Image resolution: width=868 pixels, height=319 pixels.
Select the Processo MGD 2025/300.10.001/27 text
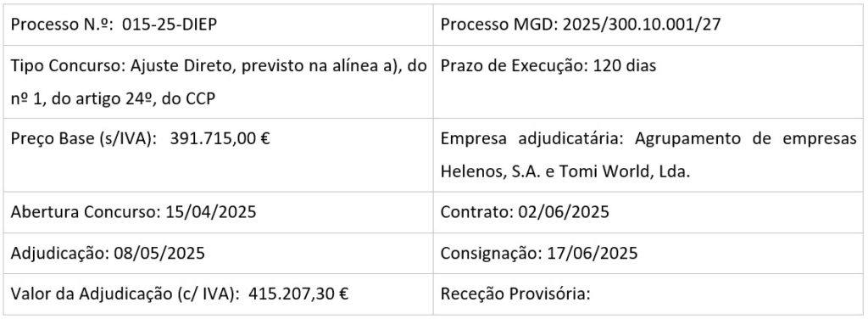tap(581, 25)
